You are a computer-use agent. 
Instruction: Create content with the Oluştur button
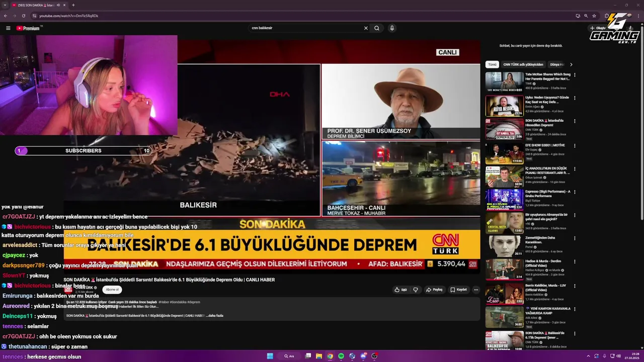point(598,28)
